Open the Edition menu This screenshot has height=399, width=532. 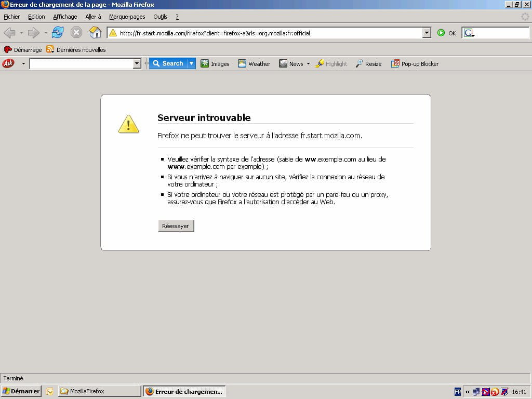click(x=36, y=17)
